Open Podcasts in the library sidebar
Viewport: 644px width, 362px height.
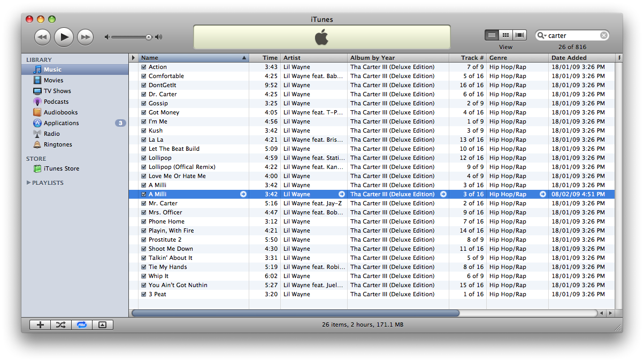[x=56, y=102]
